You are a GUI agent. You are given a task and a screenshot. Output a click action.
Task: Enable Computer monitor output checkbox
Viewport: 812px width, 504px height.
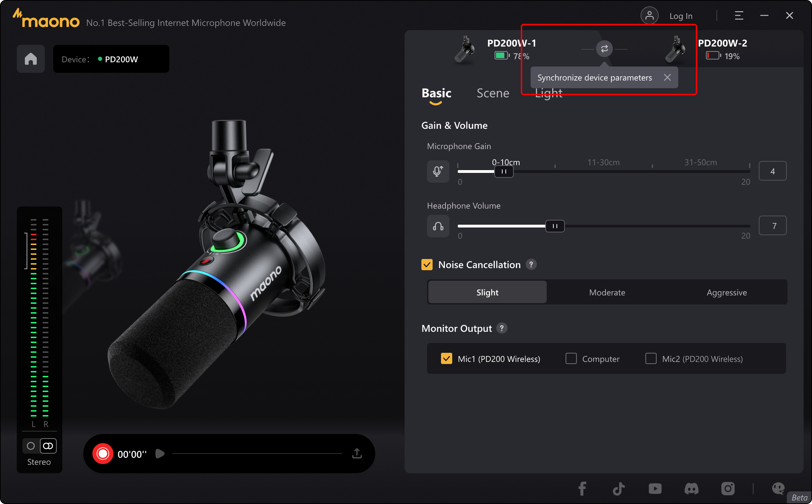571,358
